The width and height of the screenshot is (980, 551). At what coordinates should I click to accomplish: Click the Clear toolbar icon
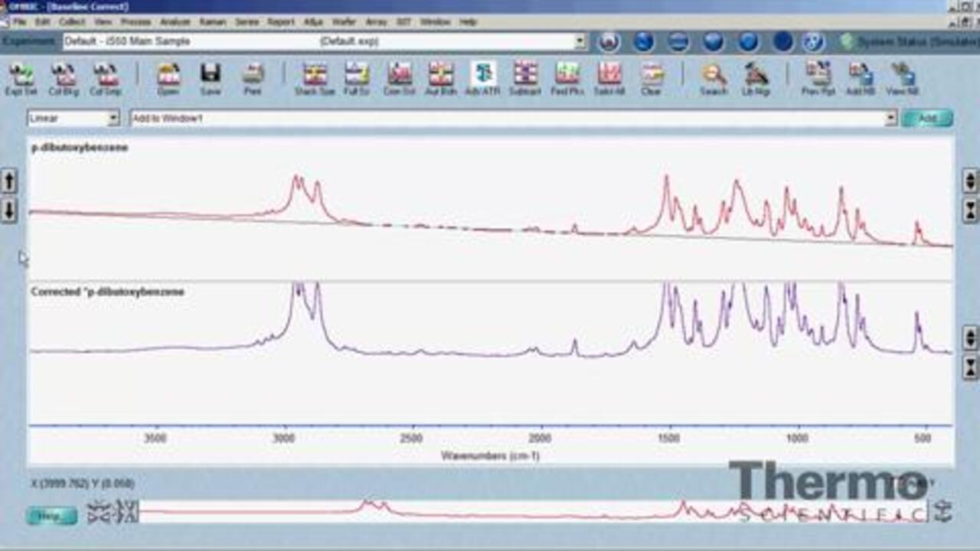pyautogui.click(x=652, y=76)
